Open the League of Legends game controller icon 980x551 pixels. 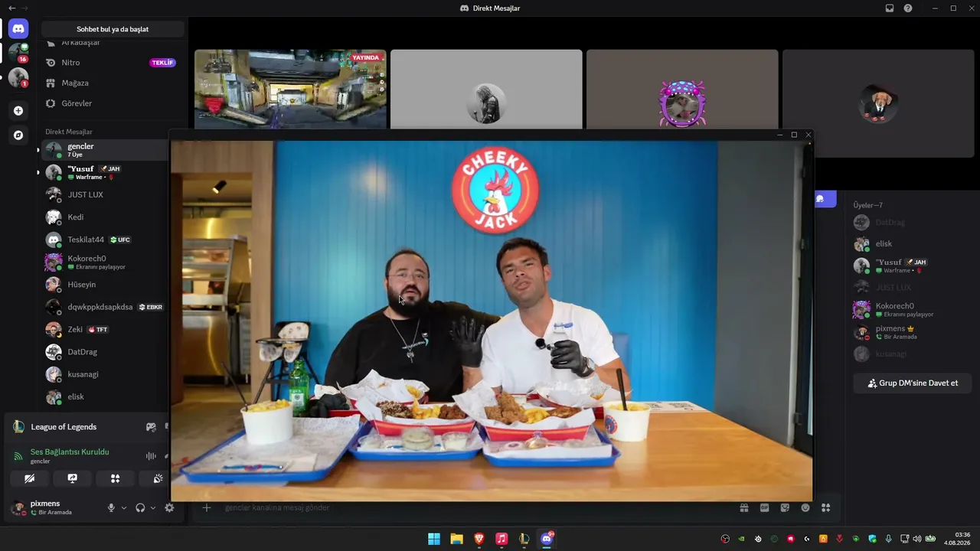pos(151,427)
